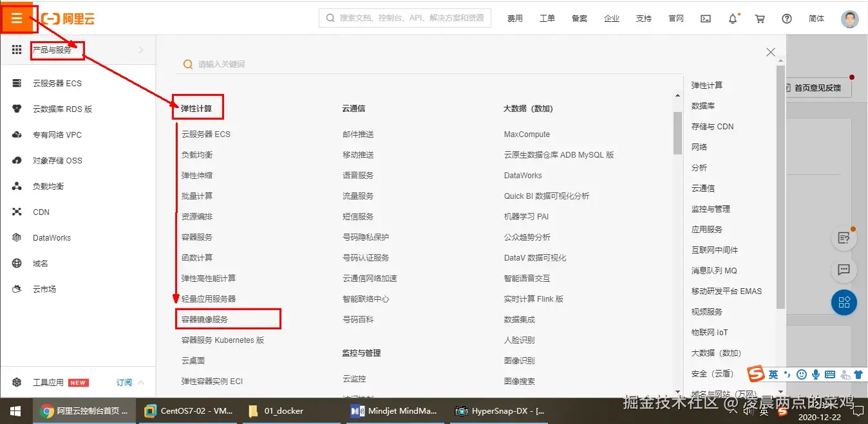Open 01_docker folder in taskbar

tap(291, 410)
